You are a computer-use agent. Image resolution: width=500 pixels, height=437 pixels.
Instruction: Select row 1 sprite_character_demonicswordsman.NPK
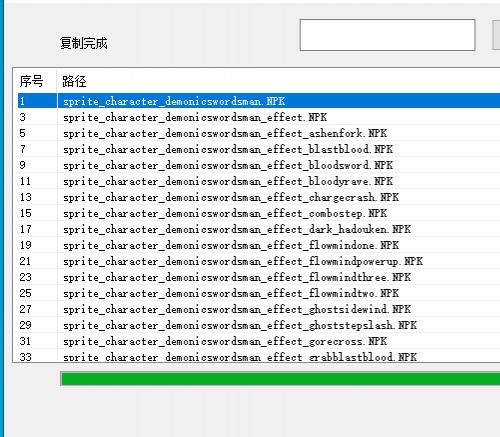click(259, 101)
